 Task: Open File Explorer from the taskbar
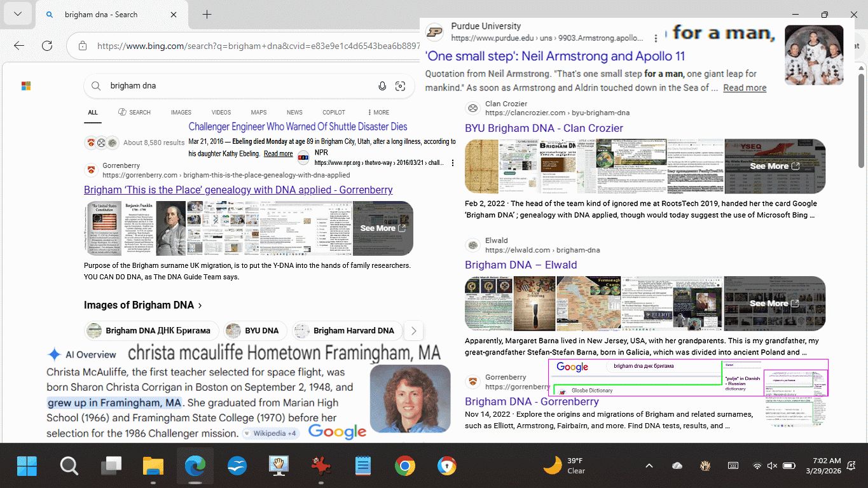[153, 466]
